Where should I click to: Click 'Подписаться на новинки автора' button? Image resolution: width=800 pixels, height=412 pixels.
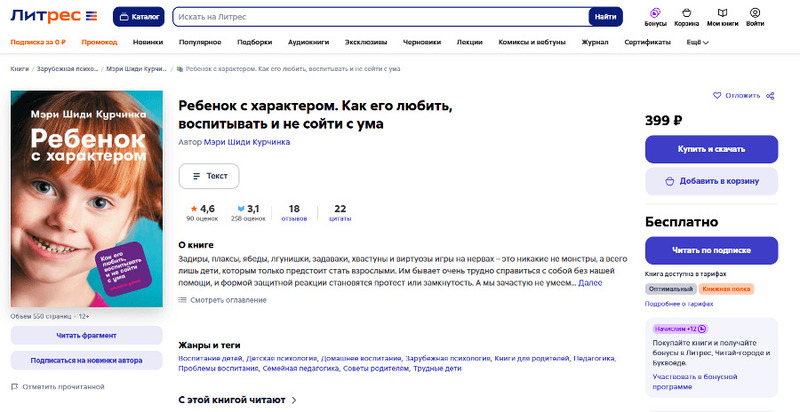coord(87,360)
